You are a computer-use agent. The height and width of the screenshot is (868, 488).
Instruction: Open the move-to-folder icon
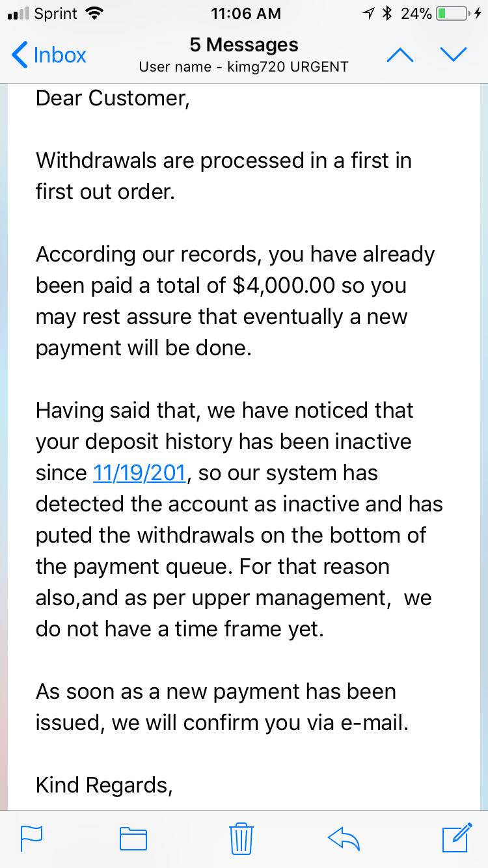coord(133,838)
